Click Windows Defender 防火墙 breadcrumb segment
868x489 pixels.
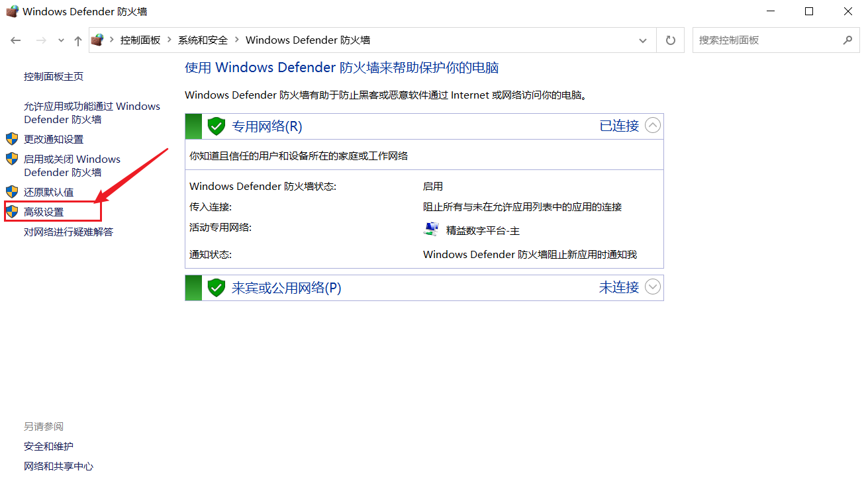(308, 40)
